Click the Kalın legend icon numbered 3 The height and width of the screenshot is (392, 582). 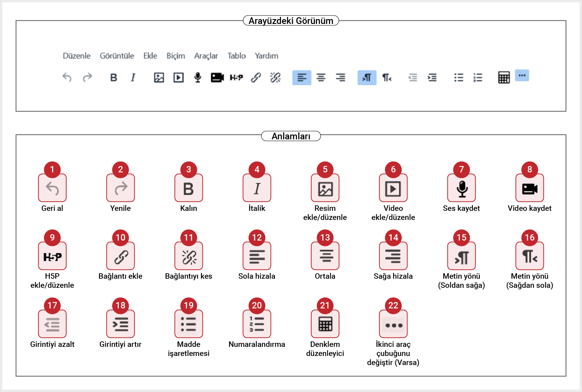(189, 188)
